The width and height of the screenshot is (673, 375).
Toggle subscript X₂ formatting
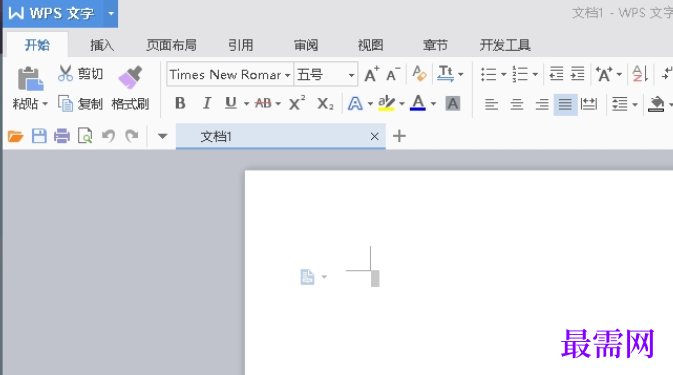(325, 103)
